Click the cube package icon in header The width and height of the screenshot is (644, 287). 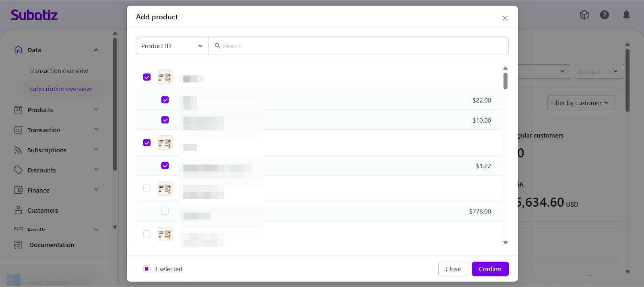pyautogui.click(x=584, y=15)
